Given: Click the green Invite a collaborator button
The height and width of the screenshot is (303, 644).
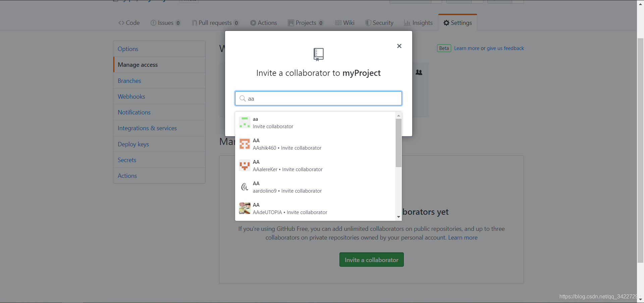Looking at the screenshot, I should pyautogui.click(x=371, y=260).
